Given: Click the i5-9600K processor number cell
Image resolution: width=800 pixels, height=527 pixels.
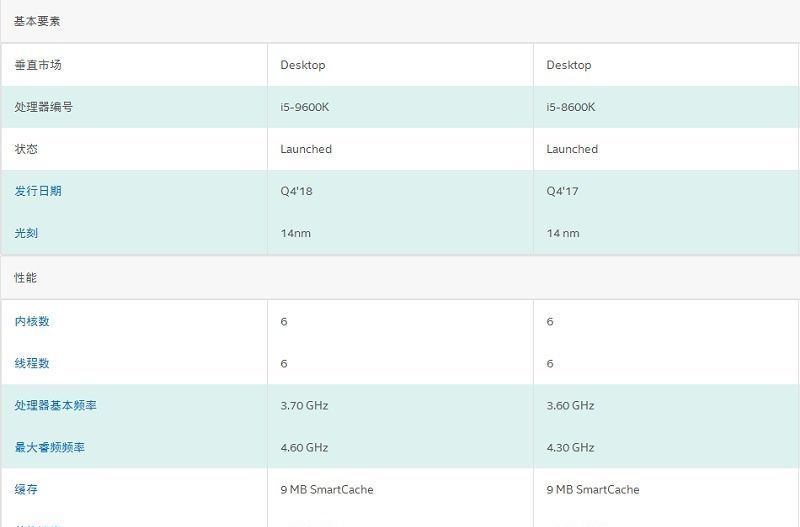Looking at the screenshot, I should click(304, 107).
